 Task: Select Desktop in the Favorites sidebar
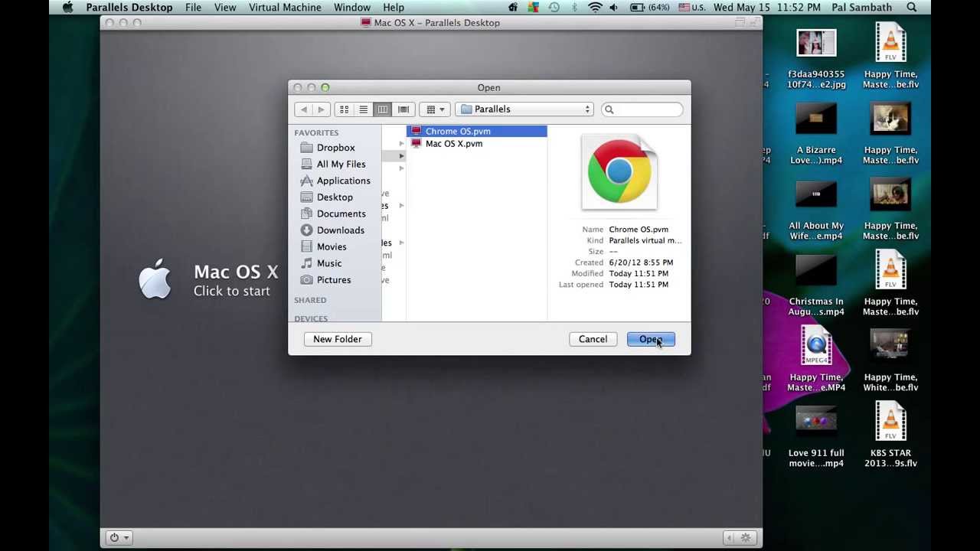click(x=335, y=197)
